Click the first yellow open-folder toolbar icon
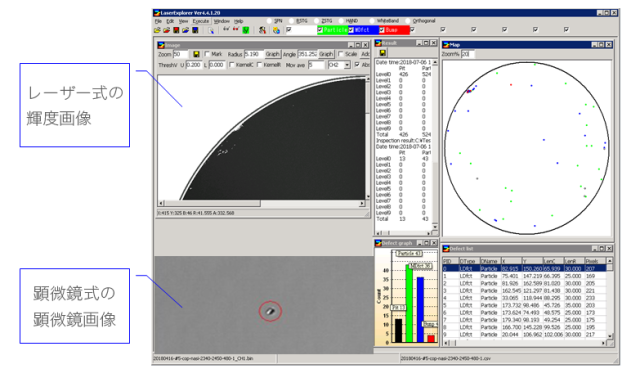640x378 pixels. [157, 30]
